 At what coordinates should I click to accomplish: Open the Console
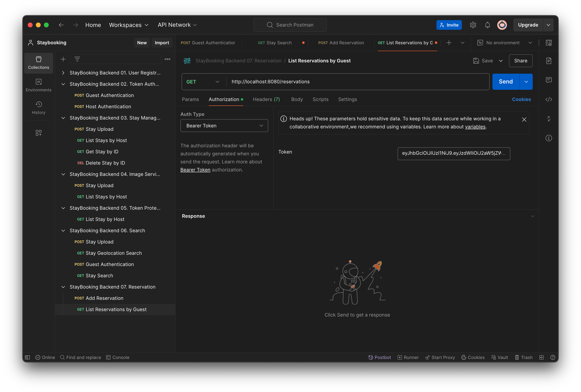tap(118, 357)
